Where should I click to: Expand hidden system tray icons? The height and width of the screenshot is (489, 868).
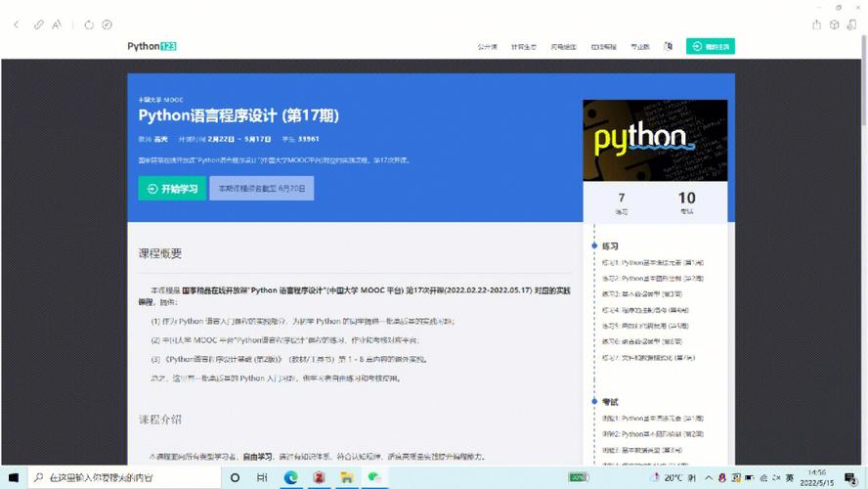[709, 477]
